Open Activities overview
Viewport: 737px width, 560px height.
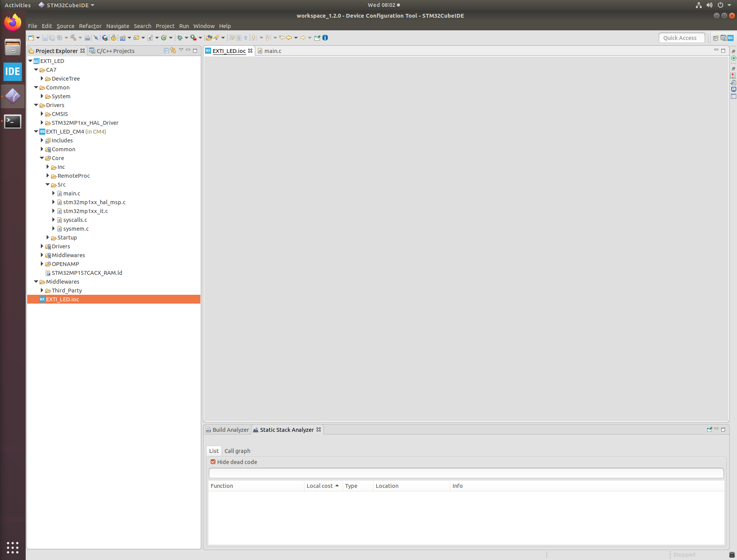[x=18, y=5]
